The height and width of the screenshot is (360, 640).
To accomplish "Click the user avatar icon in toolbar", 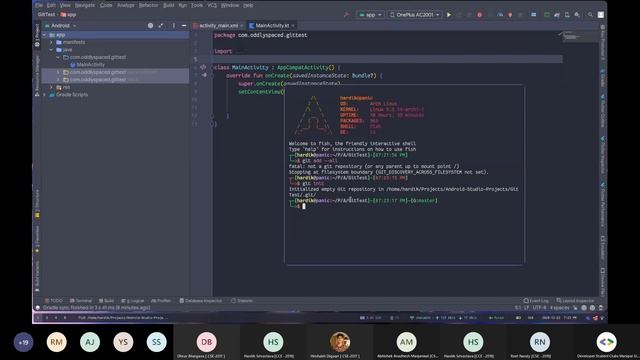I will coord(601,15).
